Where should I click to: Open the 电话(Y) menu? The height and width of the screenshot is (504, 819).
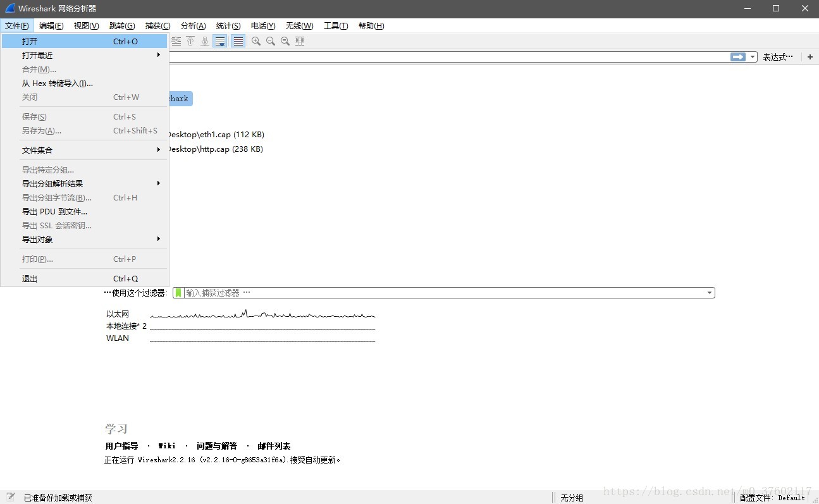[x=263, y=26]
